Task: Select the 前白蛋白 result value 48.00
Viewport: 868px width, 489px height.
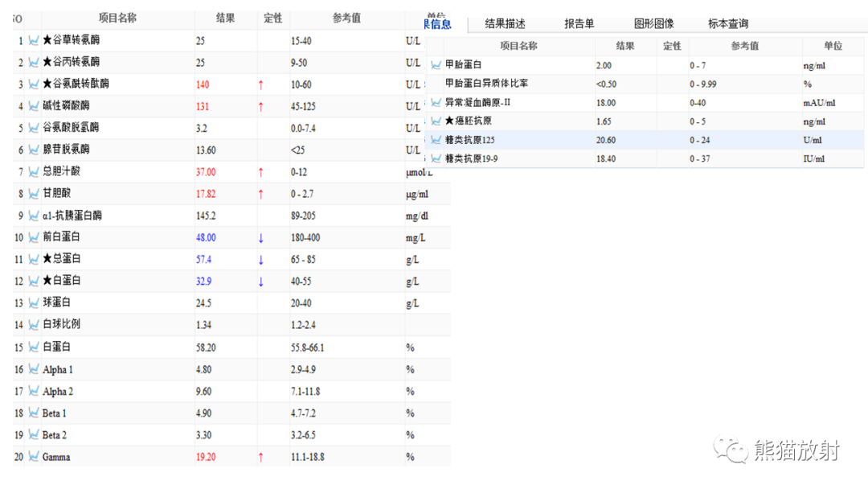Action: [206, 237]
